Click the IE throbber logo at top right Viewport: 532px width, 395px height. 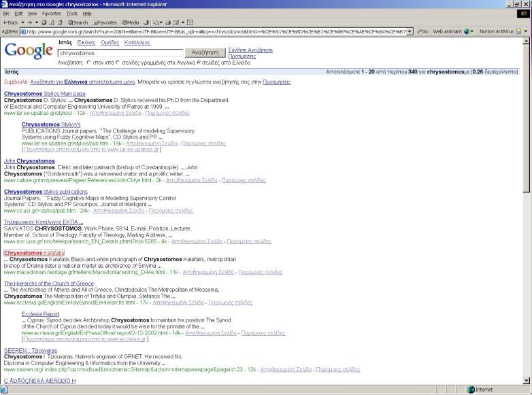click(524, 14)
